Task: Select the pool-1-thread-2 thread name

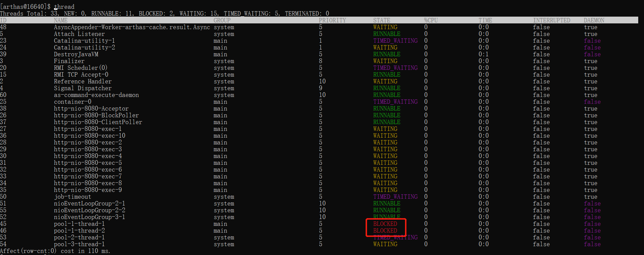Action: (79, 231)
